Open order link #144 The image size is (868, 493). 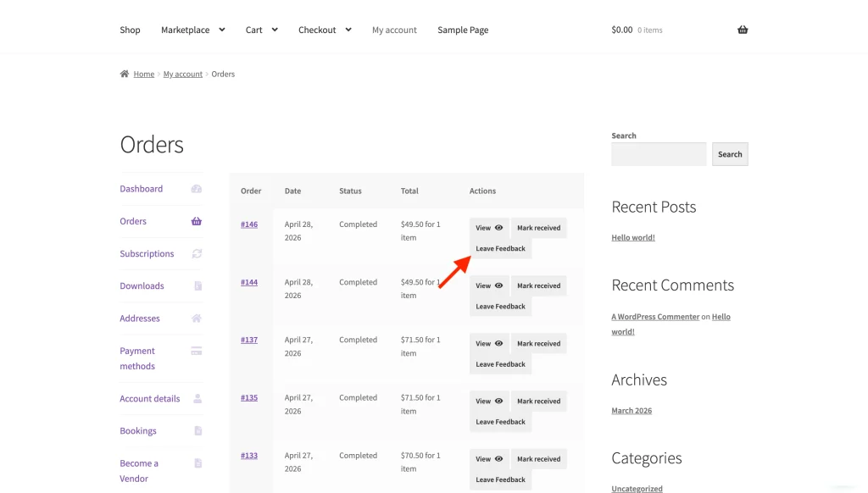[249, 282]
